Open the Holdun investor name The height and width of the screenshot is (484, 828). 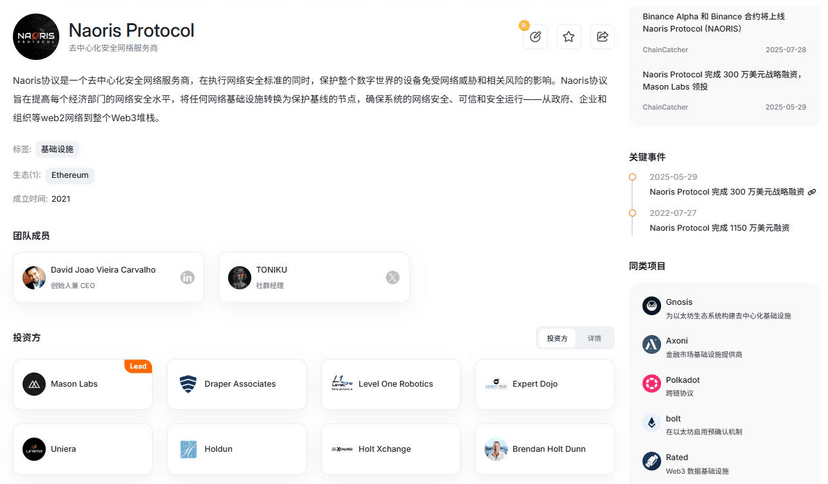click(x=218, y=449)
